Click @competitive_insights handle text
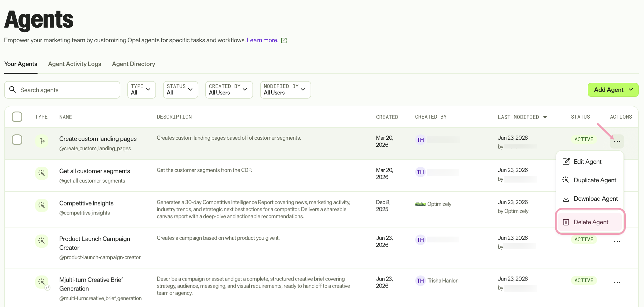644x307 pixels. point(84,213)
